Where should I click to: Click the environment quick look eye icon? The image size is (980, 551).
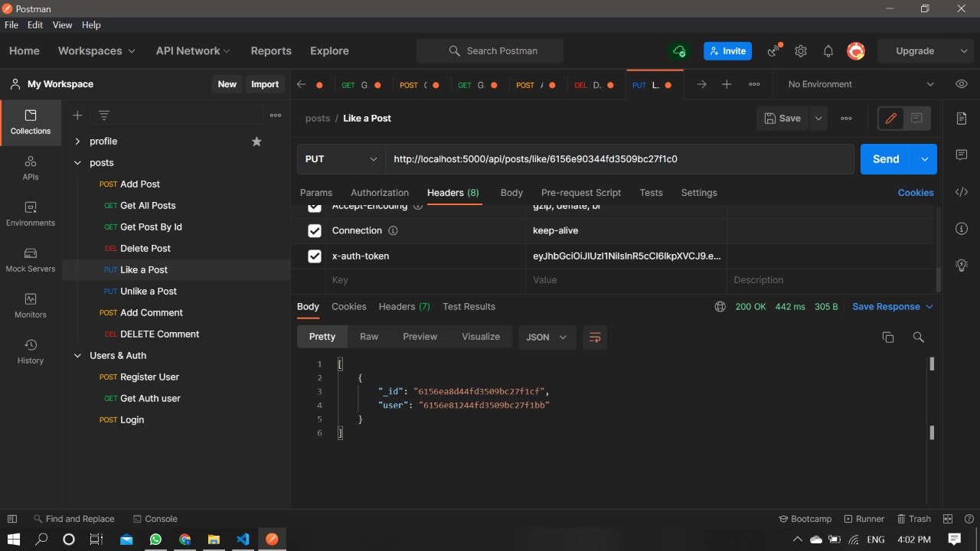click(962, 84)
